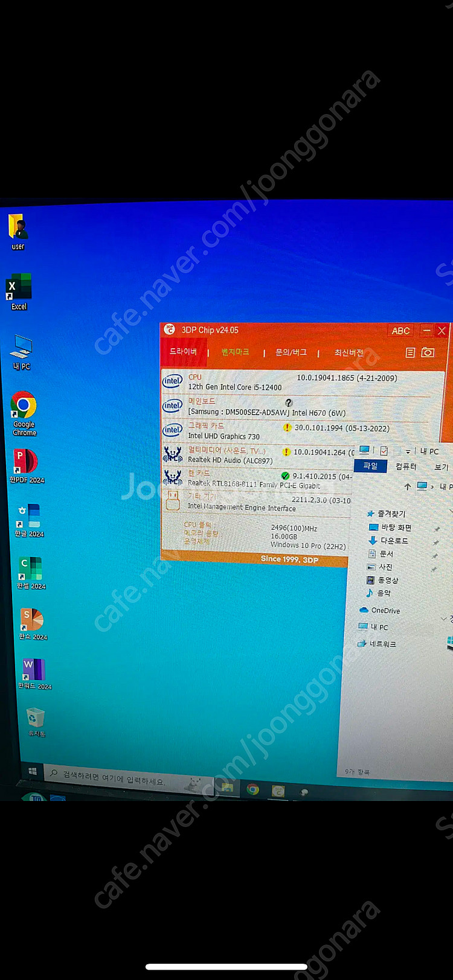Open the 최신버전 tab

tap(349, 352)
